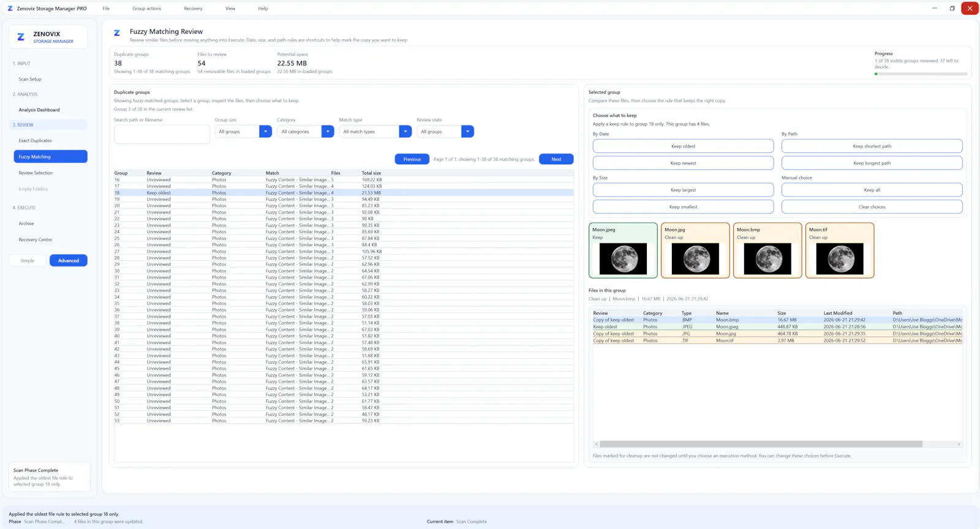Select group 17 row in the duplicate groups list
The image size is (980, 529).
point(344,186)
